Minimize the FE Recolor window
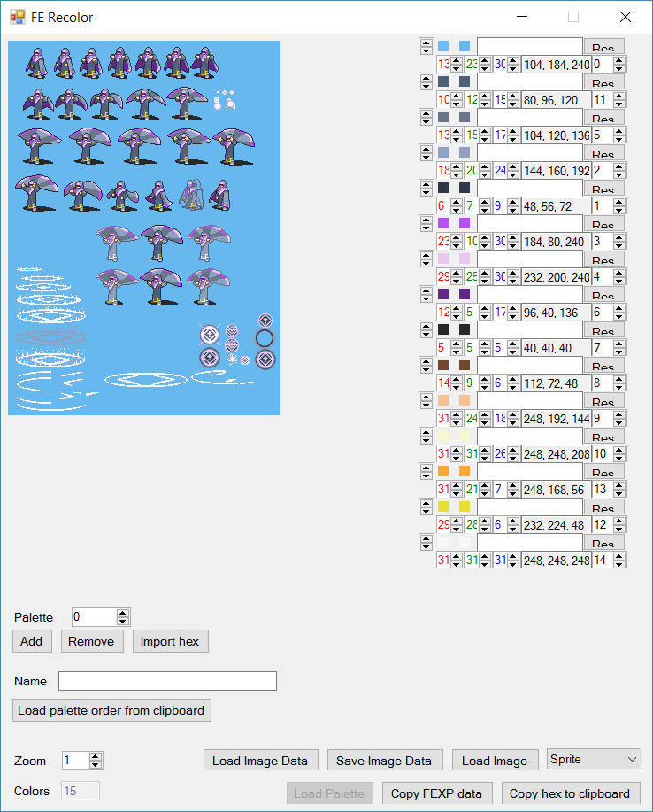Screen dimensions: 653x812 pyautogui.click(x=522, y=17)
